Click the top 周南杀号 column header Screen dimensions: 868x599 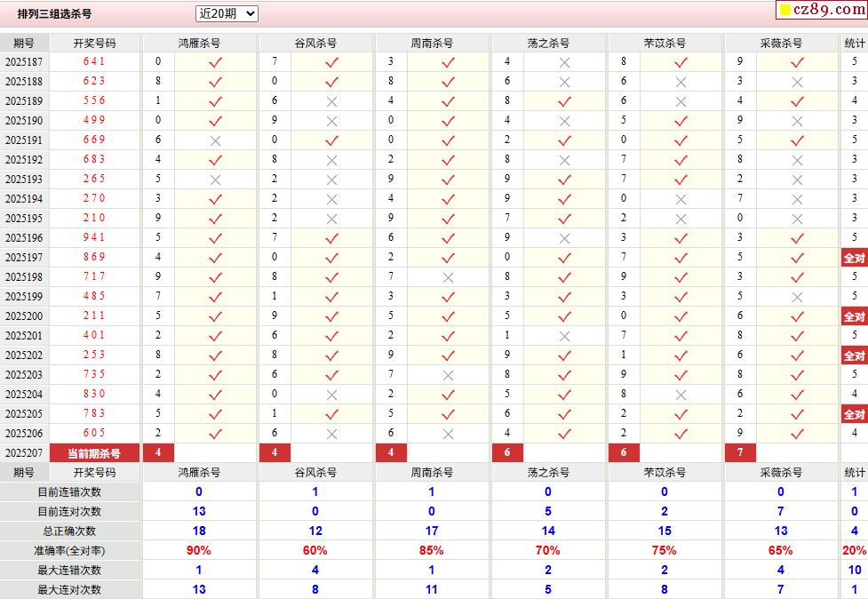(432, 44)
